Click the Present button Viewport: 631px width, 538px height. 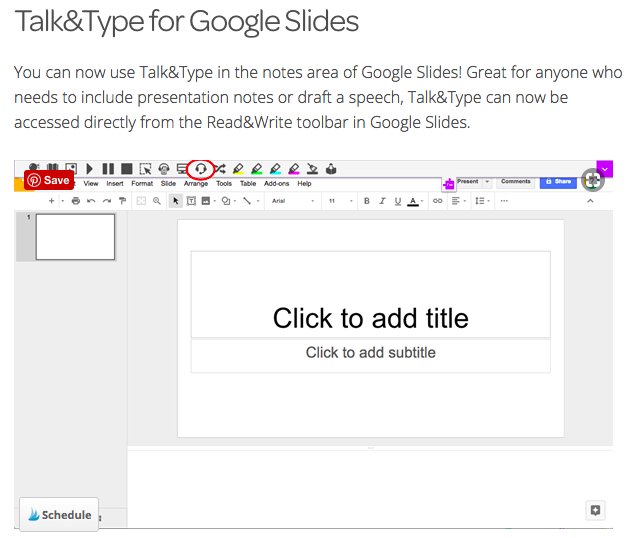(468, 182)
